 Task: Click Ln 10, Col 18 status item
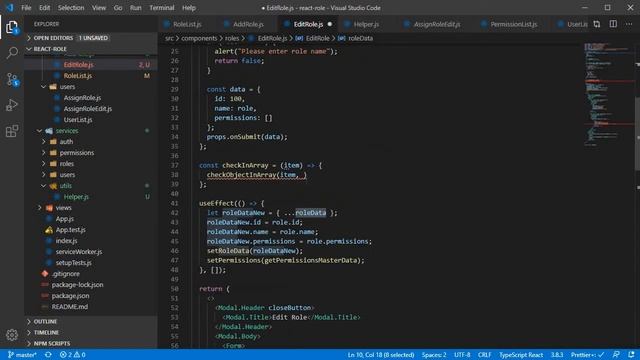pos(381,355)
